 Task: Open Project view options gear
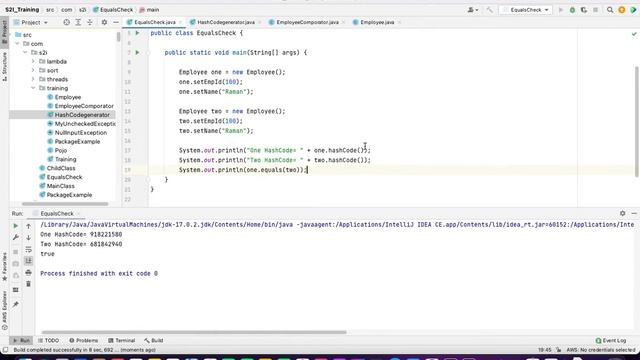tap(104, 22)
